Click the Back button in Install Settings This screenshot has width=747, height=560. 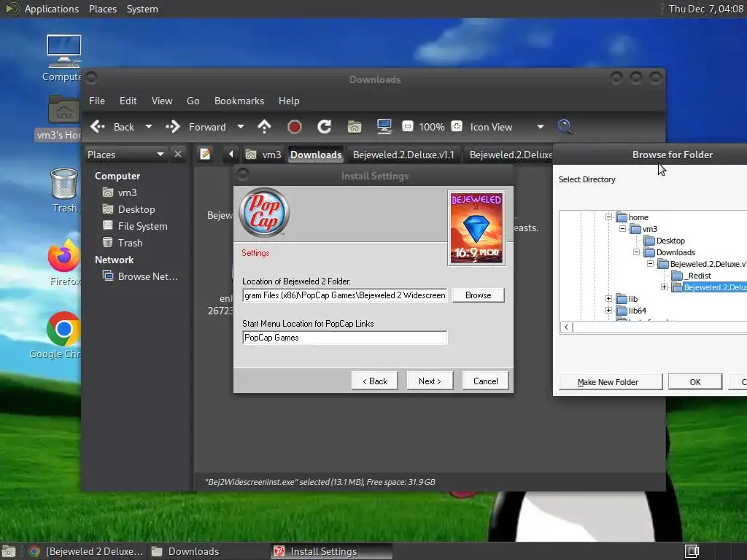point(374,381)
